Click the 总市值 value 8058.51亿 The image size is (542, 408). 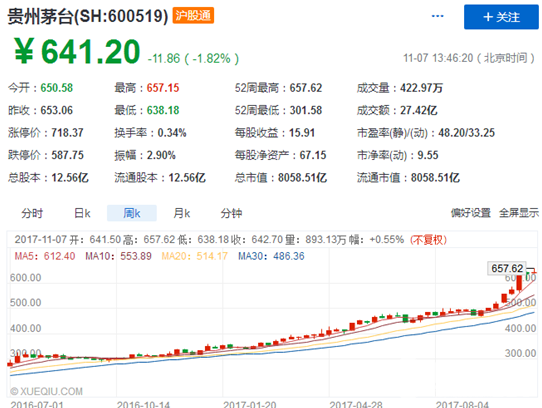pos(302,178)
